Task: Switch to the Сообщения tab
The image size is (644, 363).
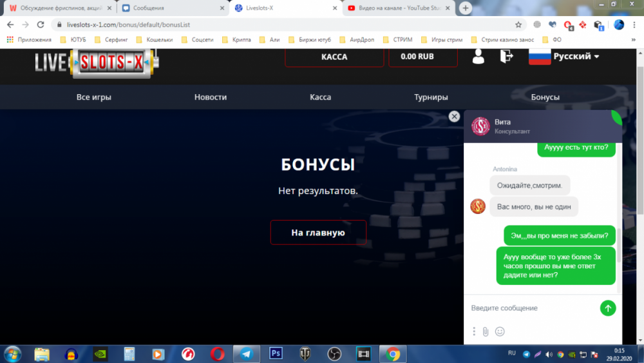Action: point(173,8)
